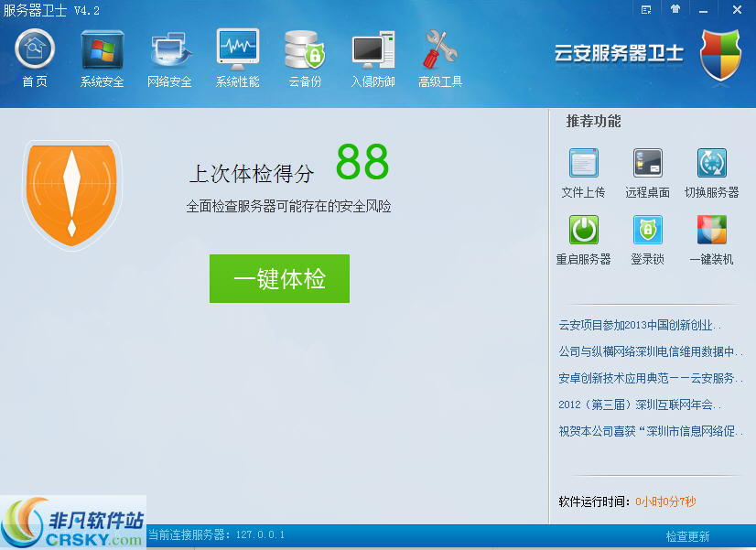Open the 云备份 cloud backup section
This screenshot has height=550, width=756.
pos(305,59)
